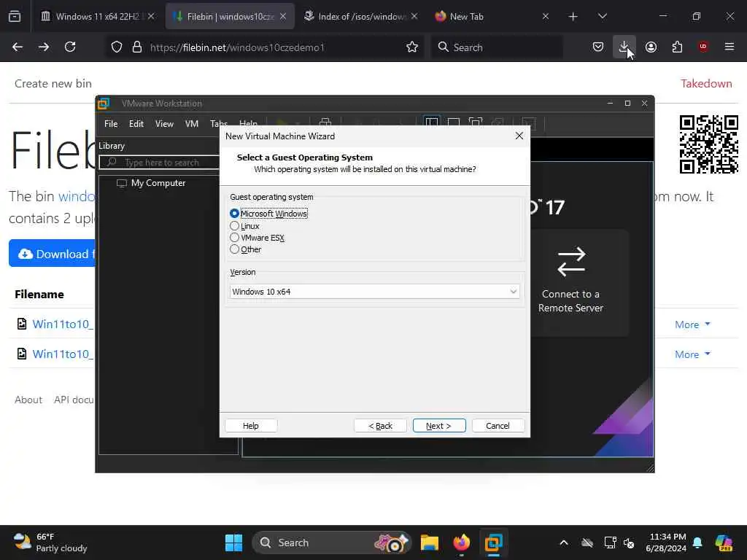747x560 pixels.
Task: Click the Firefox URL address bar
Action: click(x=264, y=47)
